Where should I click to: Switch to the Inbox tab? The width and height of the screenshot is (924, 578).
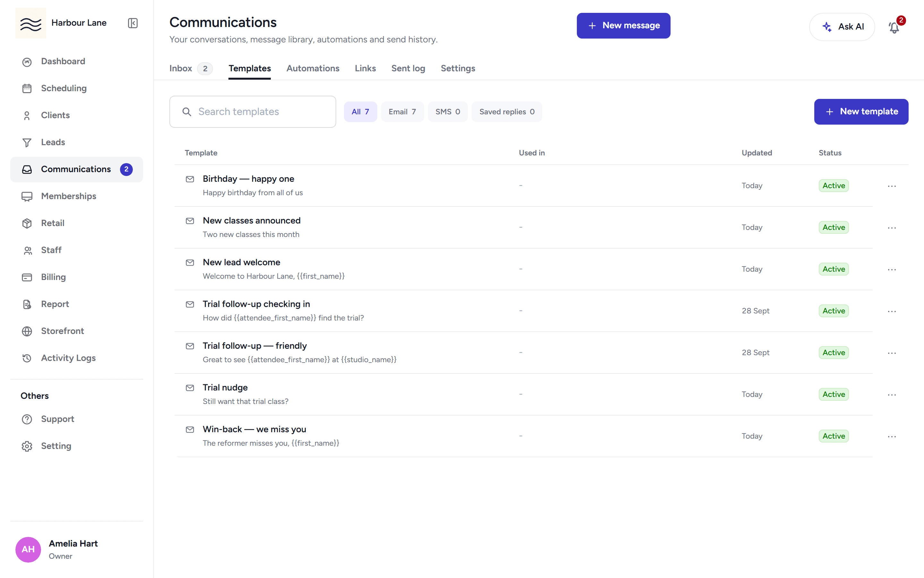(x=191, y=68)
